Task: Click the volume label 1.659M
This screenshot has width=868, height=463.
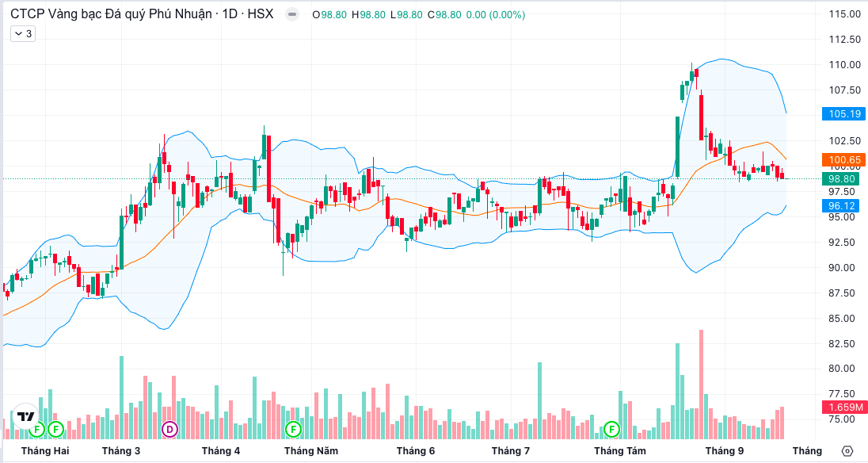Action: 845,408
